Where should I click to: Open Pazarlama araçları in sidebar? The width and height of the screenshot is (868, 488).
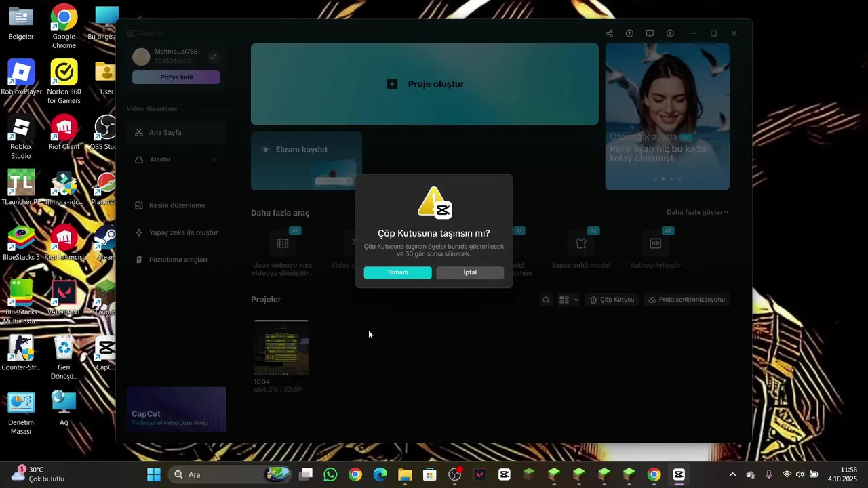(176, 260)
